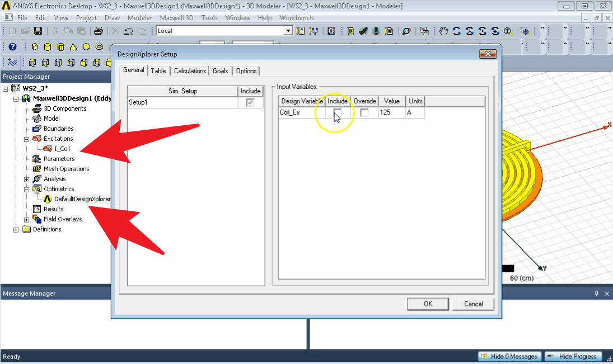Click the Undo arrow icon
Screen dimensions: 613x364
coord(128,31)
